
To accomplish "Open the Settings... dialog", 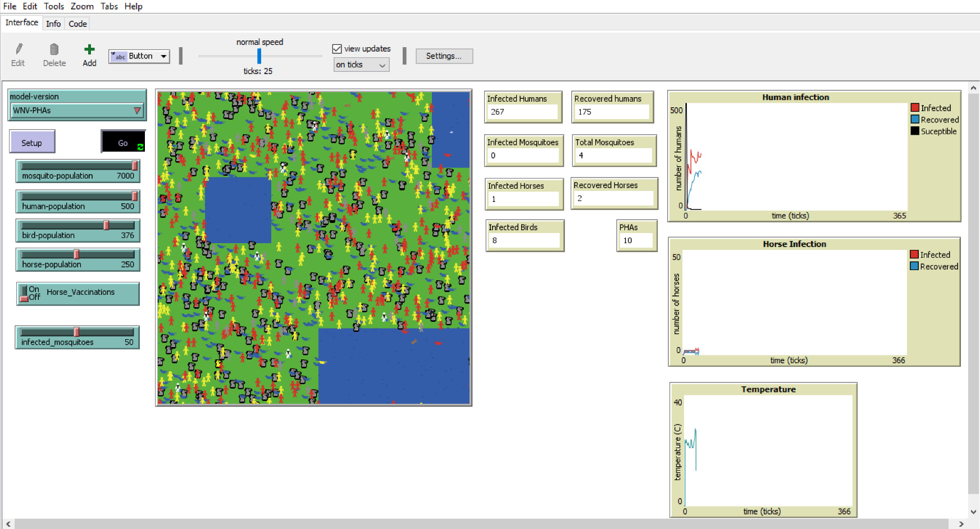I will tap(444, 56).
